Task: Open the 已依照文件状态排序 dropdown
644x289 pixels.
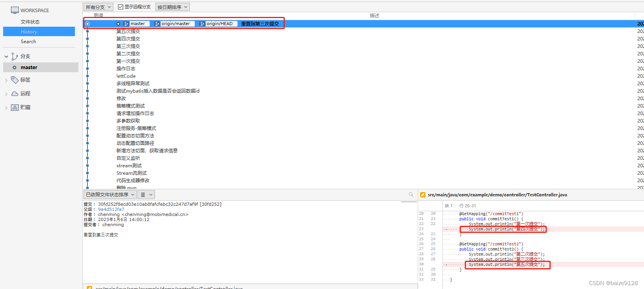Action: point(110,194)
